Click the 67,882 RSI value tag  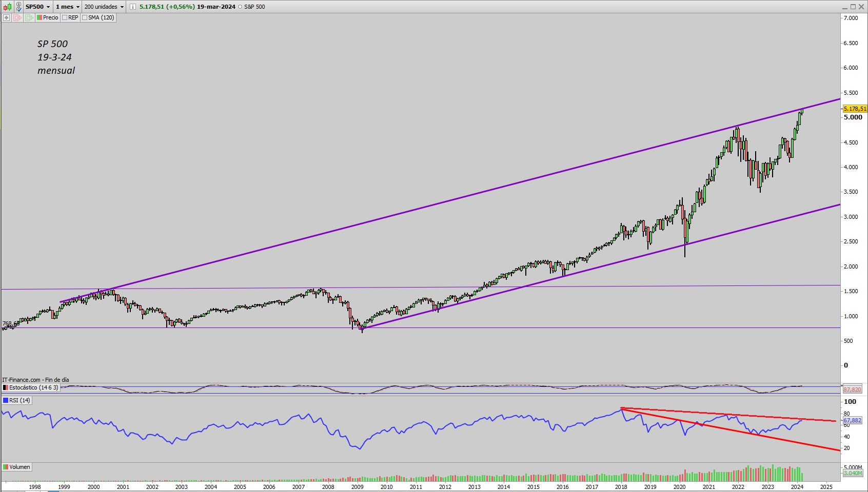(x=852, y=420)
